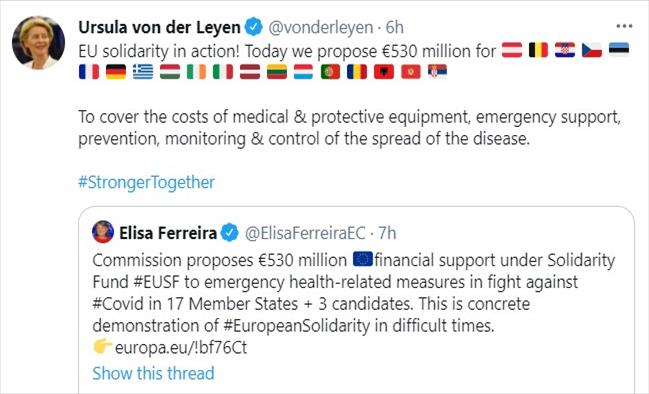649x394 pixels.
Task: Click Elisa Ferreira's blue verified checkmark
Action: pos(229,233)
